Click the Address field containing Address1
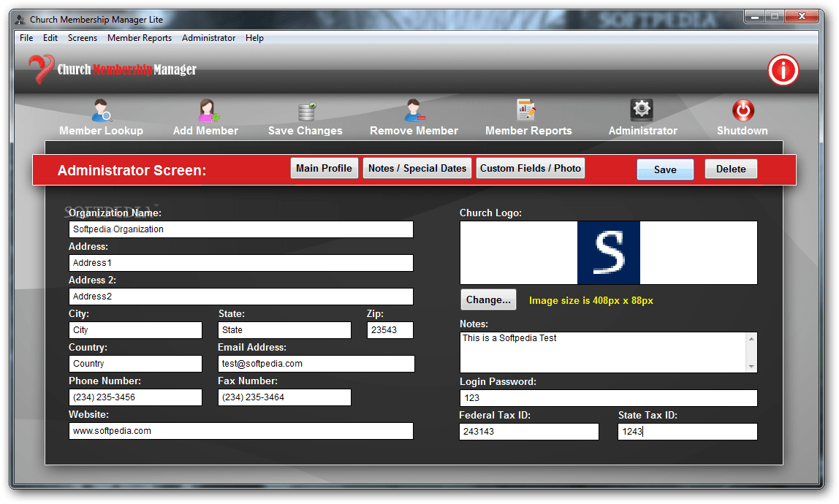Image resolution: width=839 pixels, height=504 pixels. pos(240,263)
